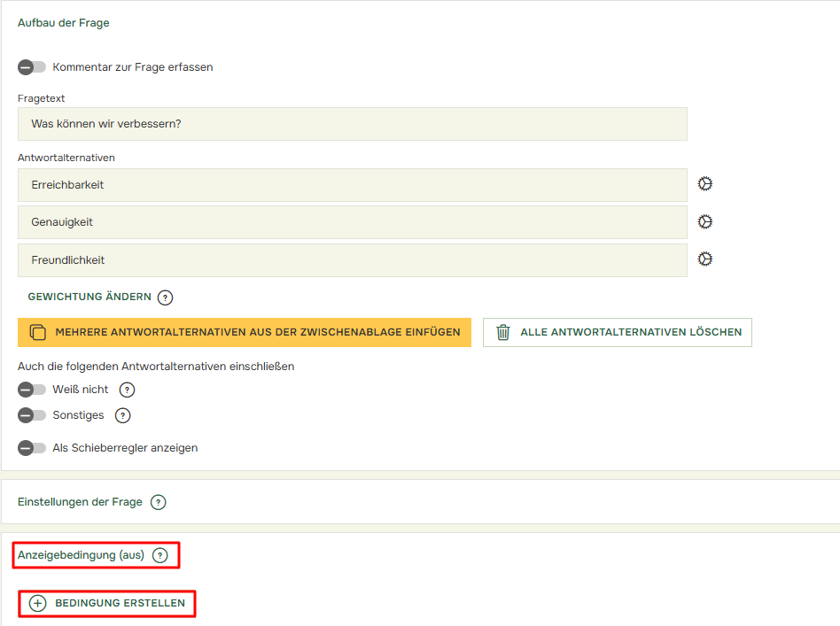
Task: Click the Gewichtung ändern link
Action: [89, 297]
